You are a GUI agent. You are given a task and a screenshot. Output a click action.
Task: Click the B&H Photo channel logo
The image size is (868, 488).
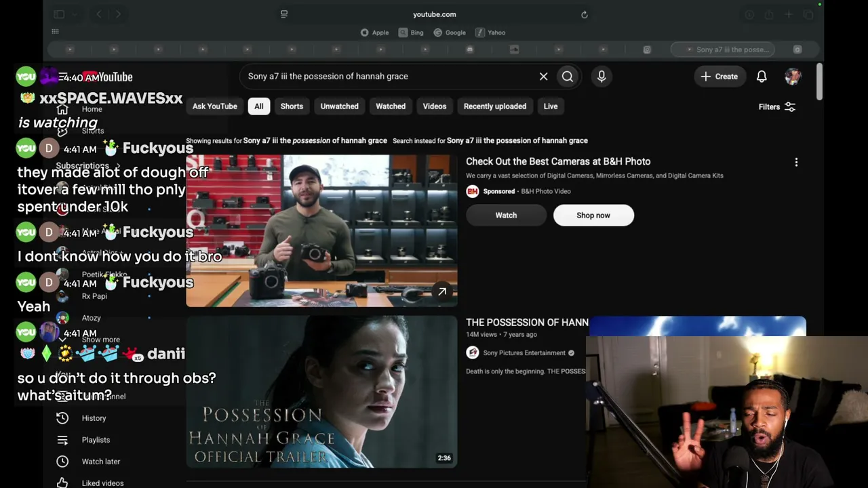pos(473,191)
